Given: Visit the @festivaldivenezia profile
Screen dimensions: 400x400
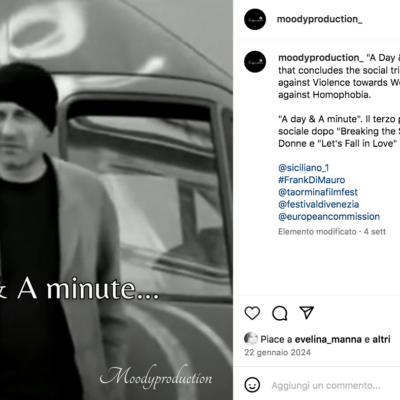Looking at the screenshot, I should pos(319,204).
